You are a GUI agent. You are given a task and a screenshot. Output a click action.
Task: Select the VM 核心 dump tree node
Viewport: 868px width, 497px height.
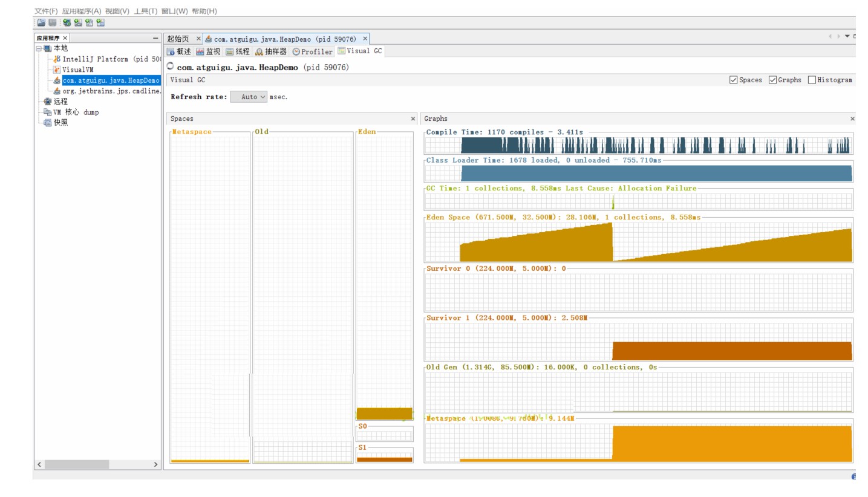(76, 112)
